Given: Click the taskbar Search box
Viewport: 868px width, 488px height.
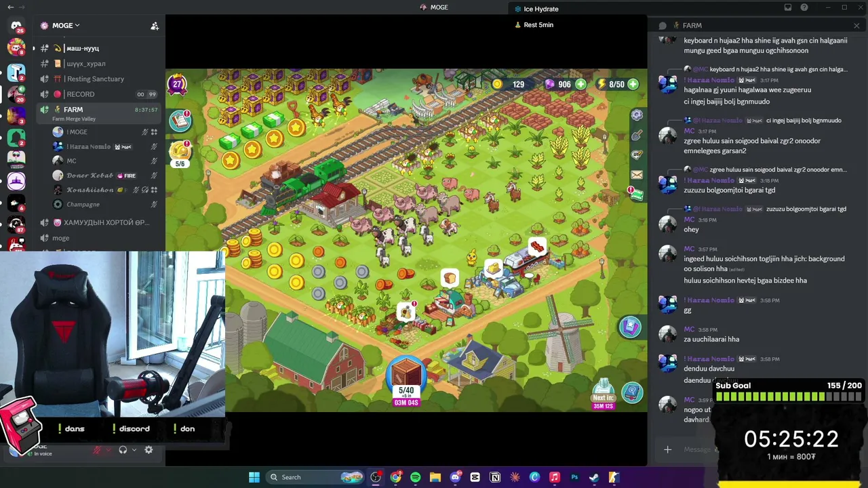Looking at the screenshot, I should tap(315, 477).
